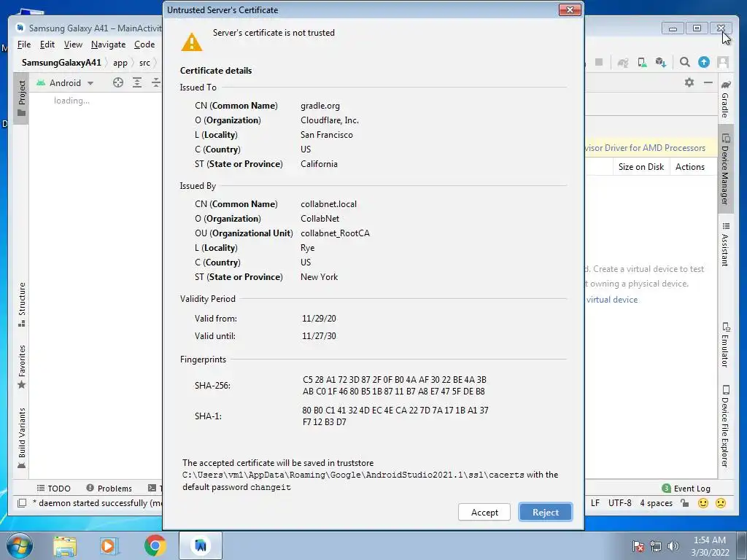Open the Event Log tool window
Screen dimensions: 747x560
point(686,488)
